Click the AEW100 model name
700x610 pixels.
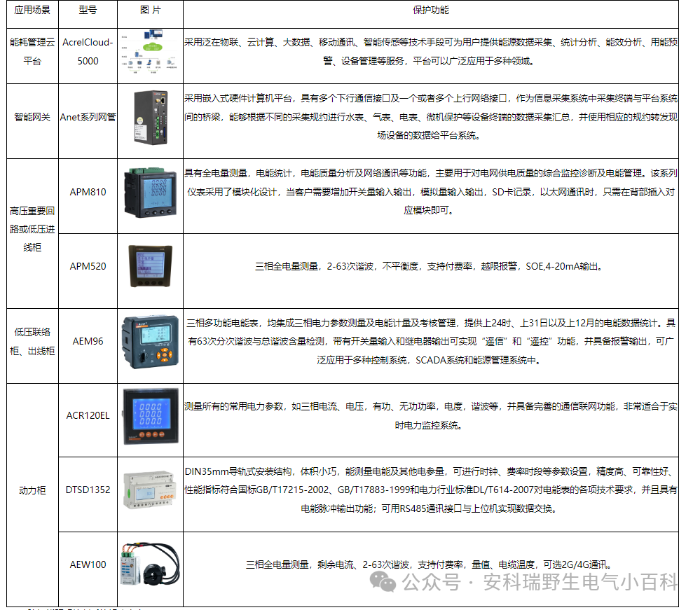coord(88,565)
